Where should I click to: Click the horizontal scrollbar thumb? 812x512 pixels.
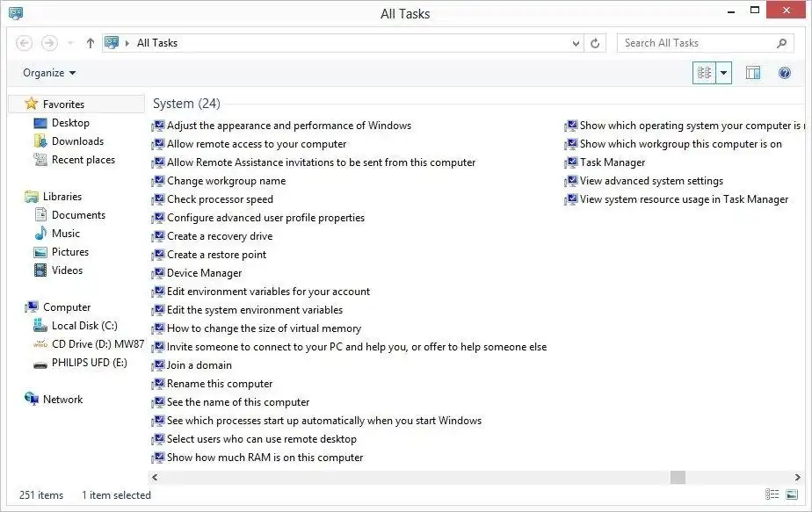[678, 477]
